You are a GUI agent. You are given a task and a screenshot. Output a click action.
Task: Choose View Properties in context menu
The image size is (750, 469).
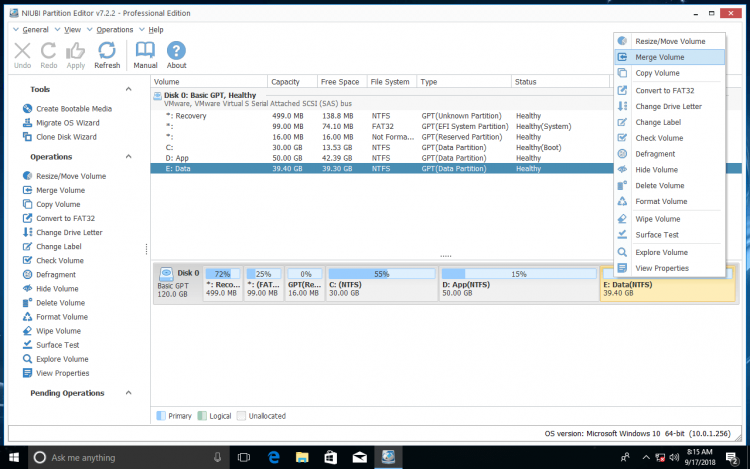click(670, 268)
